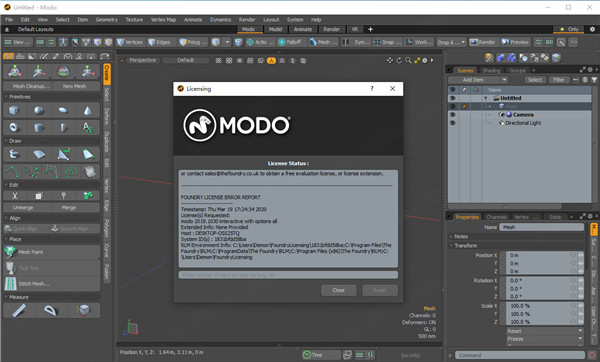Click the layout settings gear icon

pyautogui.click(x=592, y=29)
